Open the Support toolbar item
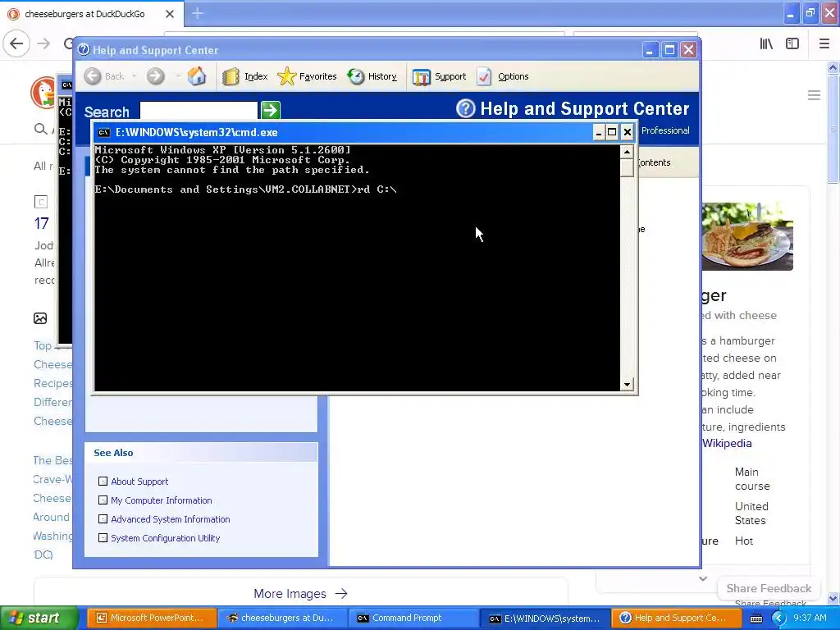Viewport: 840px width, 630px height. (x=440, y=76)
